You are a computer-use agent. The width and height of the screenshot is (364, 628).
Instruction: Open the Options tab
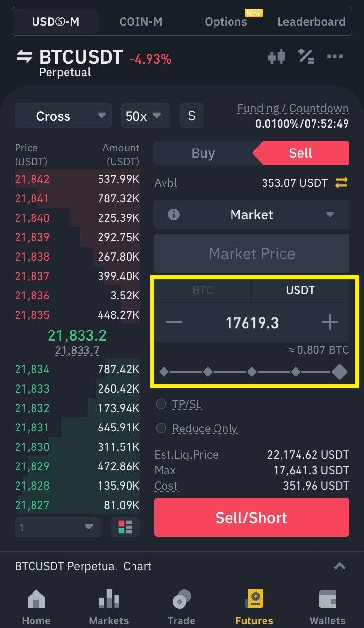coord(226,22)
